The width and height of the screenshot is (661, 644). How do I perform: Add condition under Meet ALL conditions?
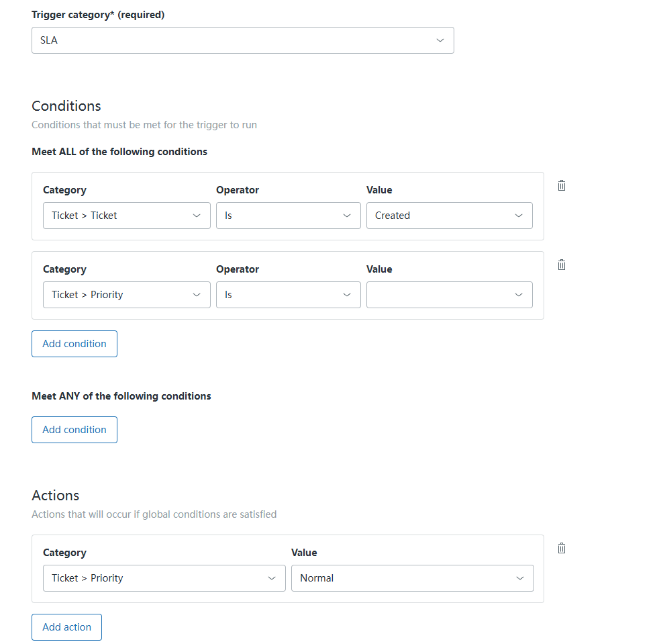tap(74, 344)
